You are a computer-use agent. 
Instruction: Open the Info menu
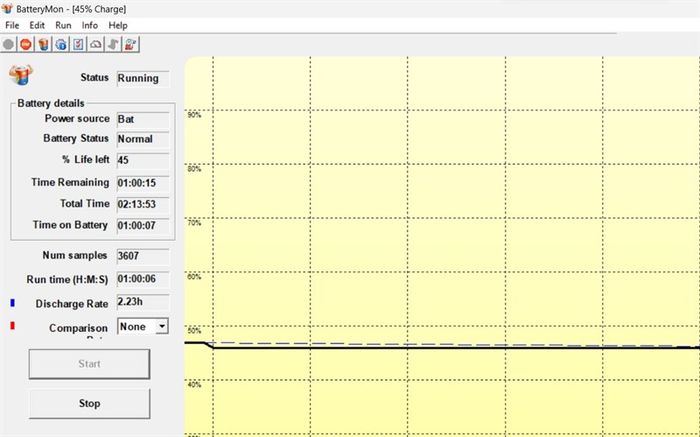pyautogui.click(x=90, y=24)
